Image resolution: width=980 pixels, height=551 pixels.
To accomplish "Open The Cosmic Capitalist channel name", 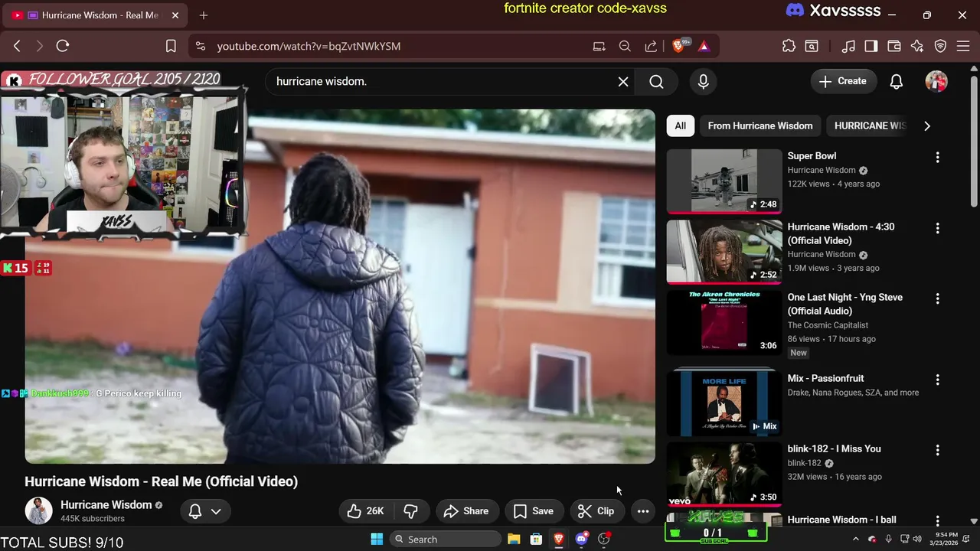I will 828,325.
